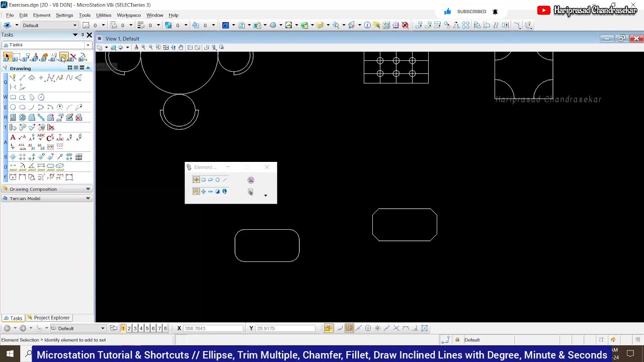This screenshot has height=362, width=644.
Task: Select the Circle selection method icon
Action: 217,179
